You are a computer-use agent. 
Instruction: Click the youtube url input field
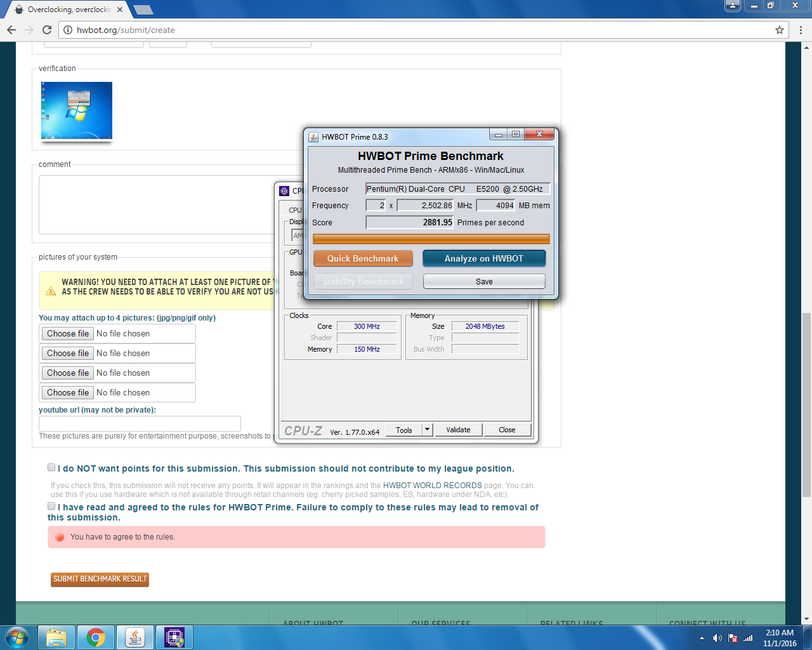pos(140,423)
